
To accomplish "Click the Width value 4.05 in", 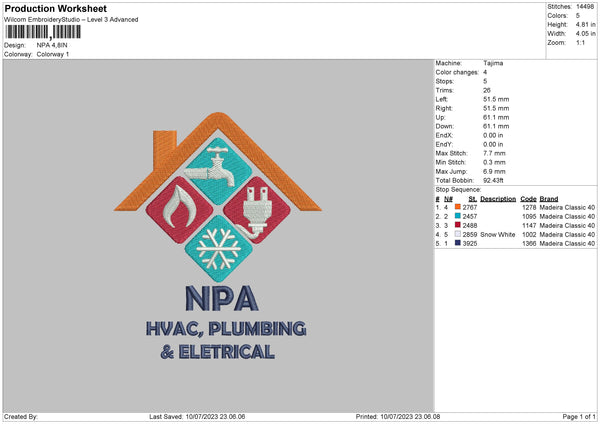I will pyautogui.click(x=585, y=34).
